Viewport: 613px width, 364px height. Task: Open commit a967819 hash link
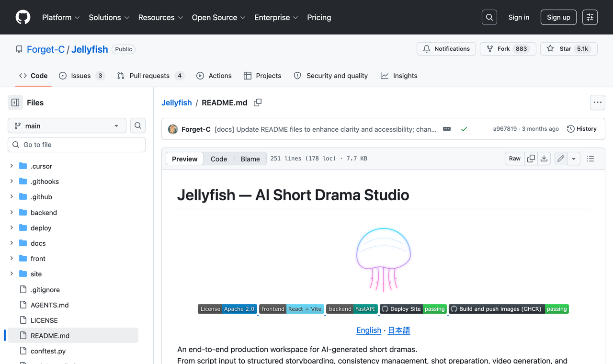(505, 129)
